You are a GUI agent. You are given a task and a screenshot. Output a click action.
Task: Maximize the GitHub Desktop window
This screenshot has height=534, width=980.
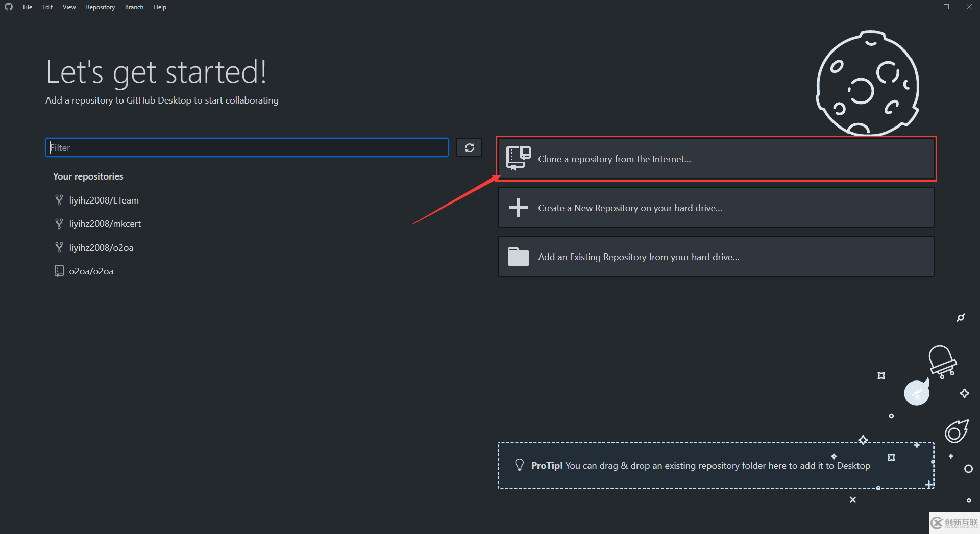tap(946, 7)
